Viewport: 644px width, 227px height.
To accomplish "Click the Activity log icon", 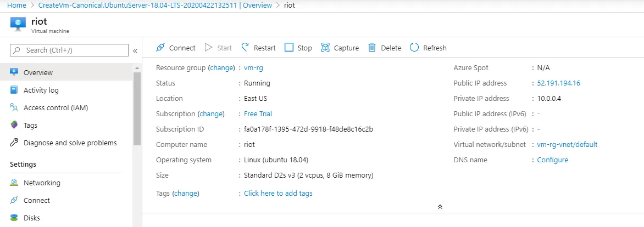I will 14,90.
